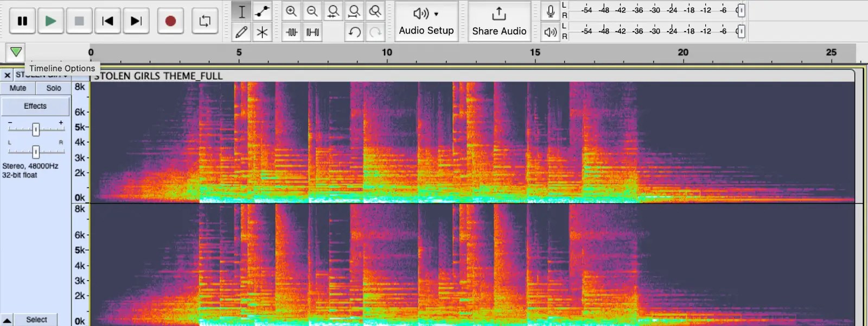Click the STOLEN GIRLS THEME_FULL clip title
868x326 pixels.
coord(158,76)
